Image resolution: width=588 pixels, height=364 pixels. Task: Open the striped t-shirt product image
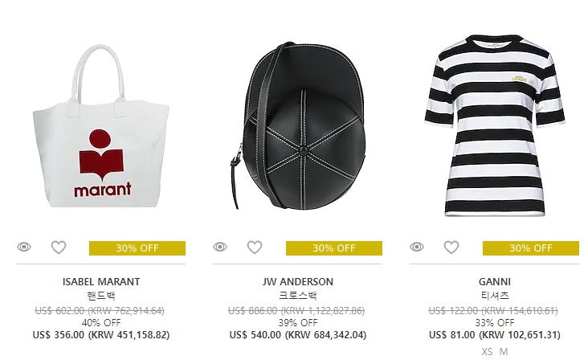click(x=495, y=125)
